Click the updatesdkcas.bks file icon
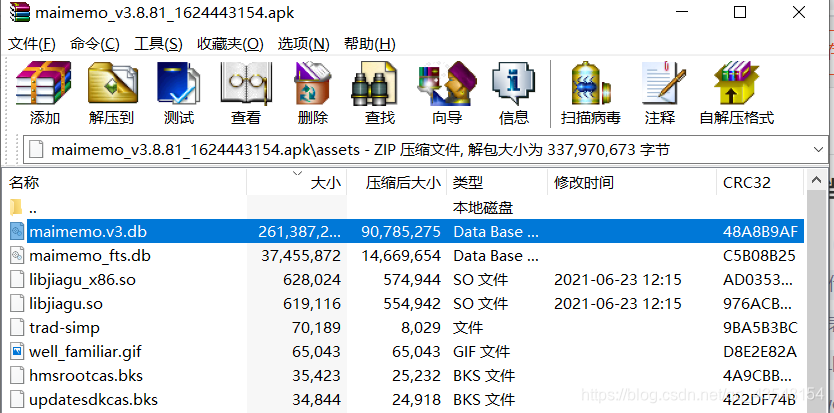This screenshot has height=413, width=834. 18,399
